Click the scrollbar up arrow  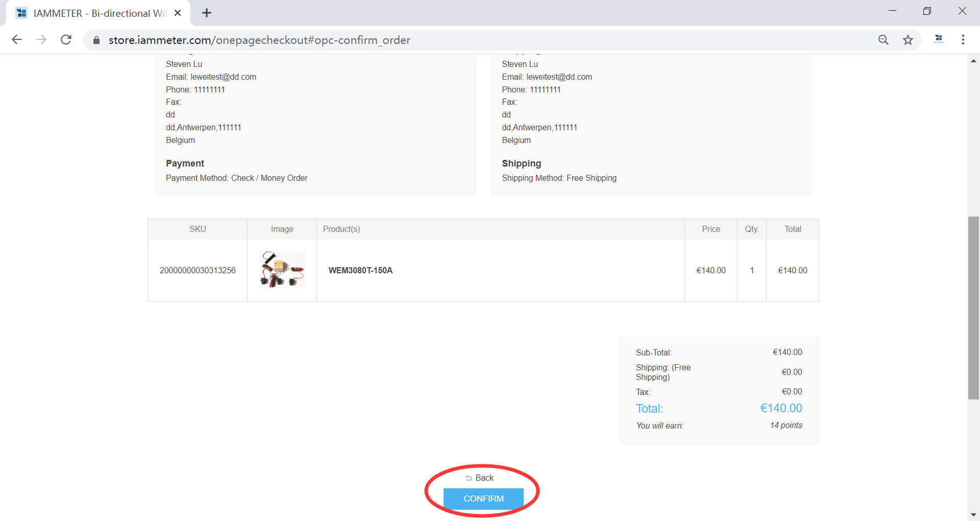click(973, 61)
